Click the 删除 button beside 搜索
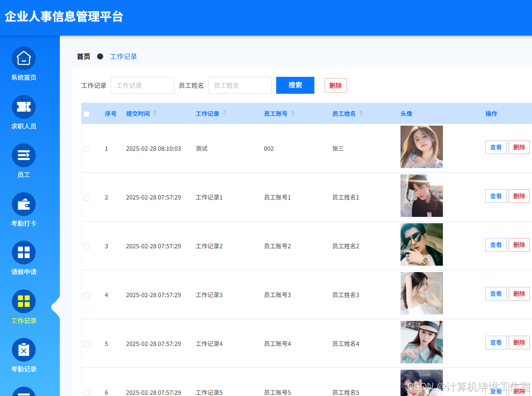 (x=336, y=85)
